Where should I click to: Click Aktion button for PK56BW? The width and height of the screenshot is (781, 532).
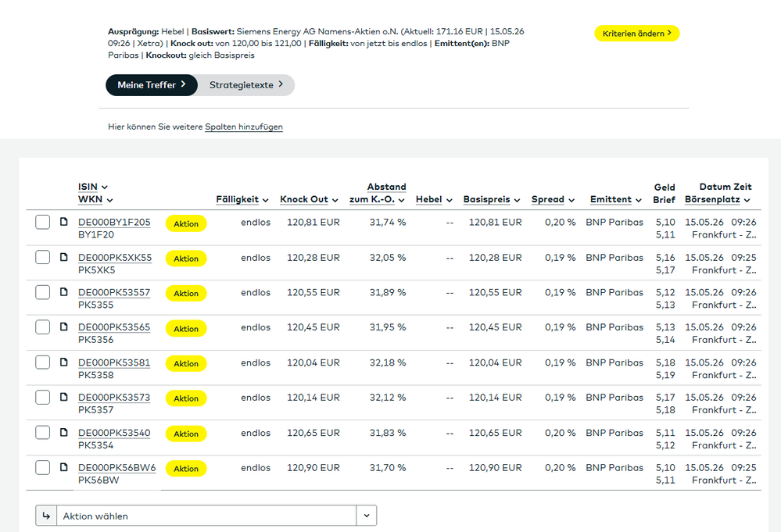[186, 468]
